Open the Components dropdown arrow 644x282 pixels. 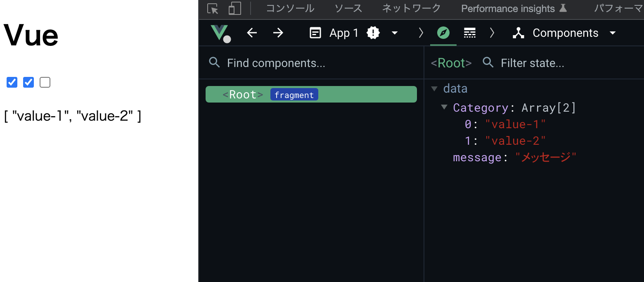tap(613, 33)
